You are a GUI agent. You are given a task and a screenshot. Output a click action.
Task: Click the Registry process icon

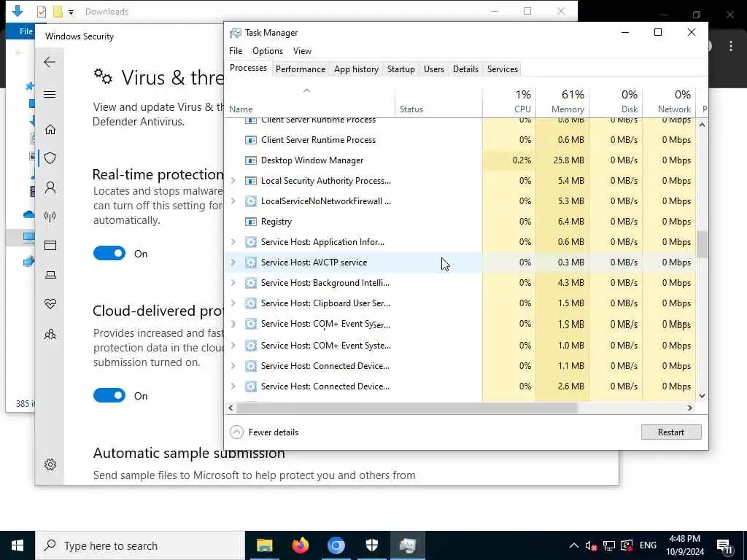coord(251,222)
